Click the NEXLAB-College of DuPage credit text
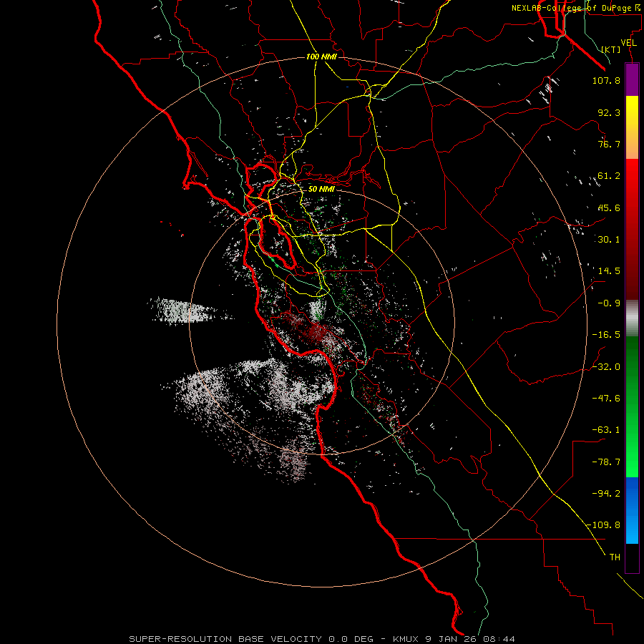The image size is (644, 644). pos(576,8)
